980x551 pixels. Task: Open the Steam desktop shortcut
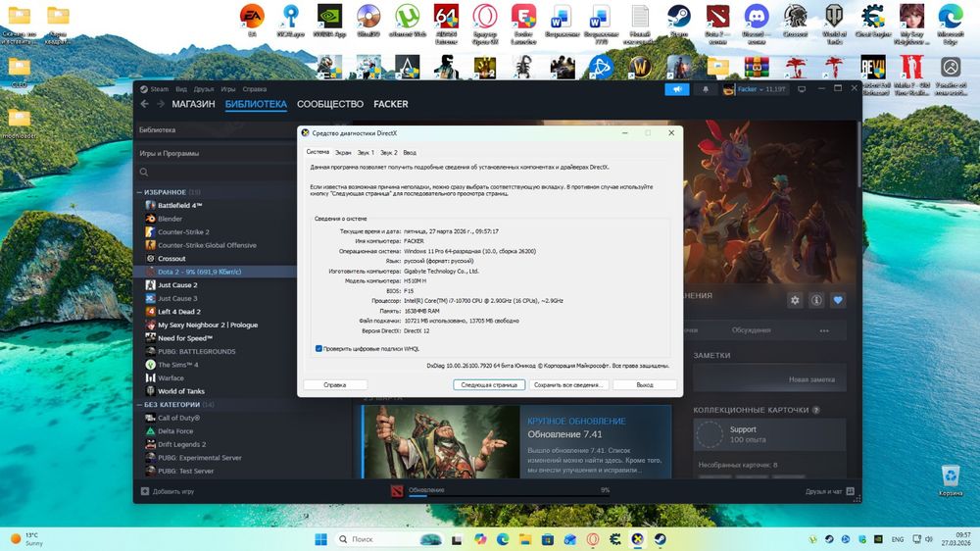coord(679,20)
